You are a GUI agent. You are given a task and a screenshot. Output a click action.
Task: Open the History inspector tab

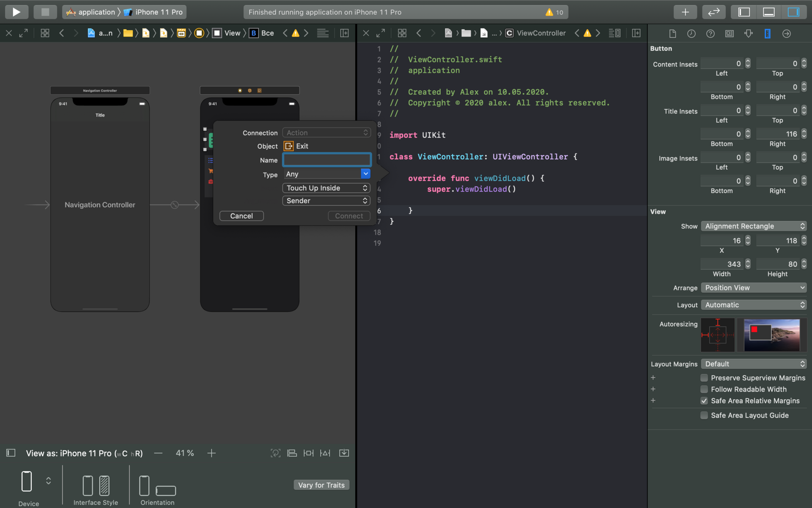691,33
